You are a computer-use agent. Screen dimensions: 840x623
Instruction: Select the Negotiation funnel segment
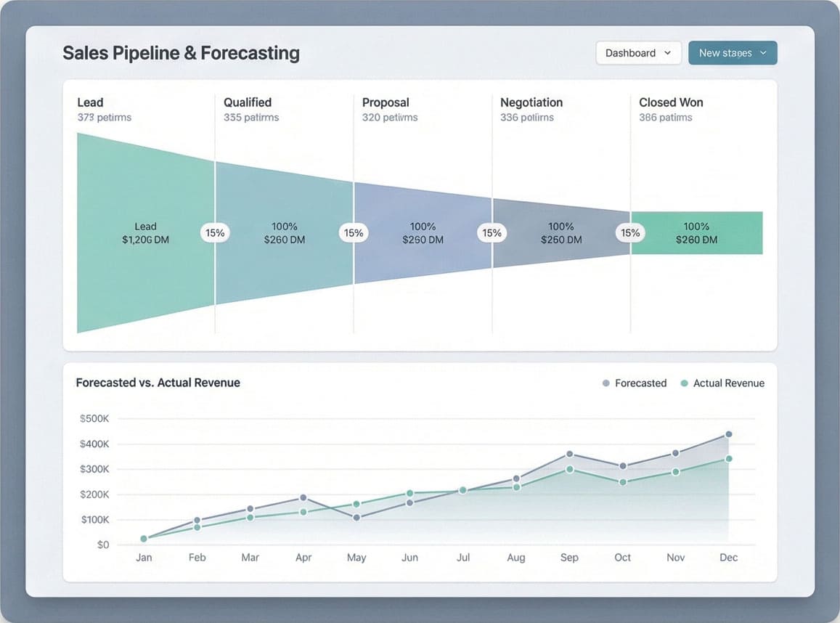click(560, 232)
